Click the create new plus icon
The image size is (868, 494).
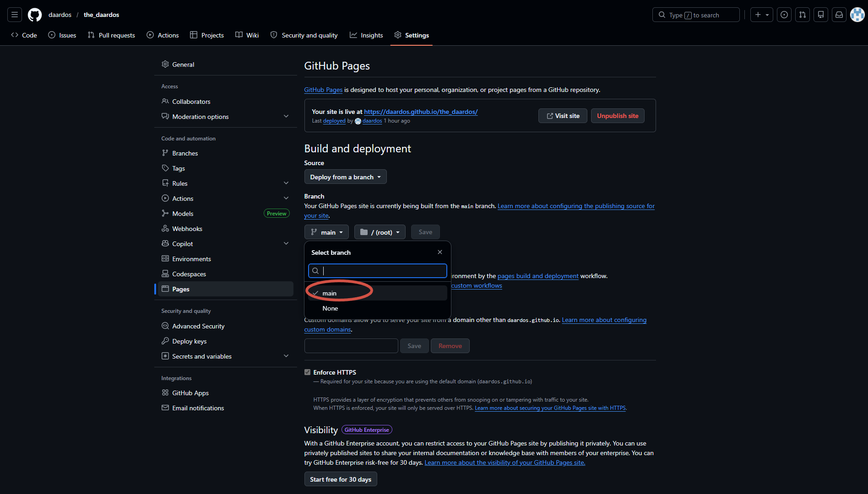762,15
